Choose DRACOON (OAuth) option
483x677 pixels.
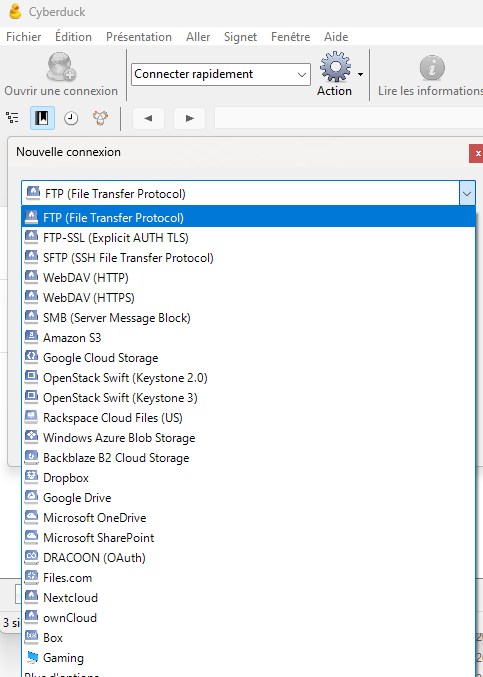[x=249, y=558]
